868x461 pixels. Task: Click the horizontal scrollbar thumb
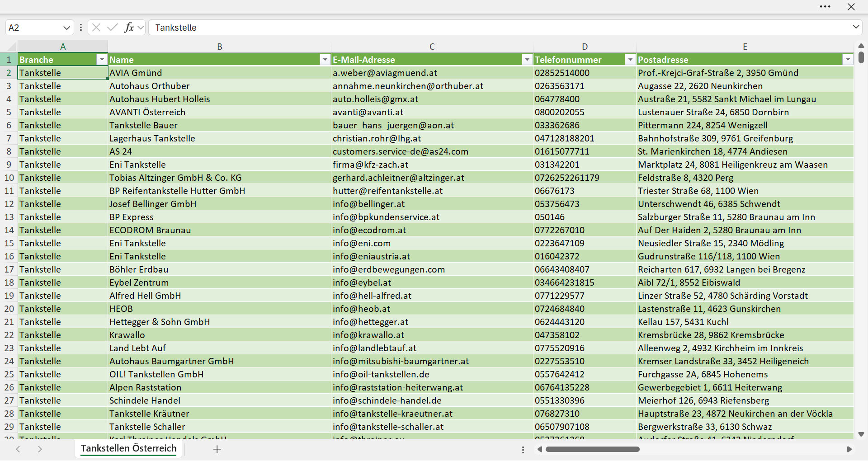[x=592, y=449]
